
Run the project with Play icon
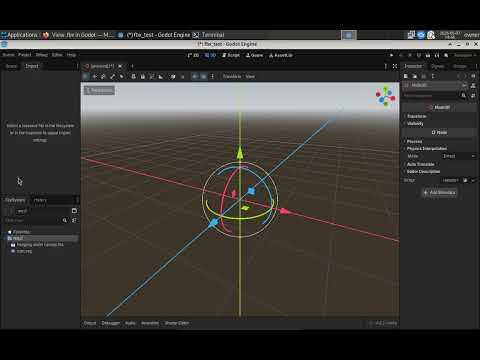tap(391, 55)
